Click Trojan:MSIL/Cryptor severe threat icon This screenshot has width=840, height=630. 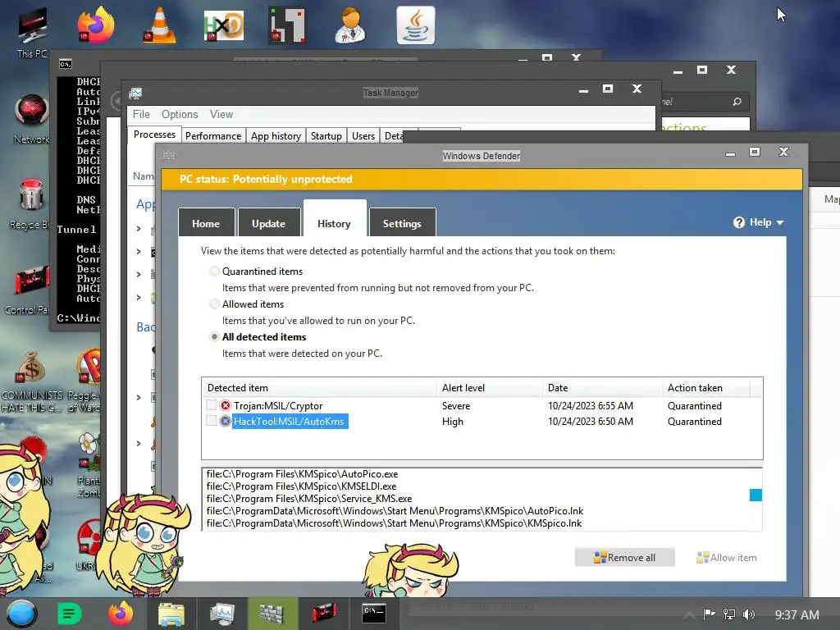226,405
